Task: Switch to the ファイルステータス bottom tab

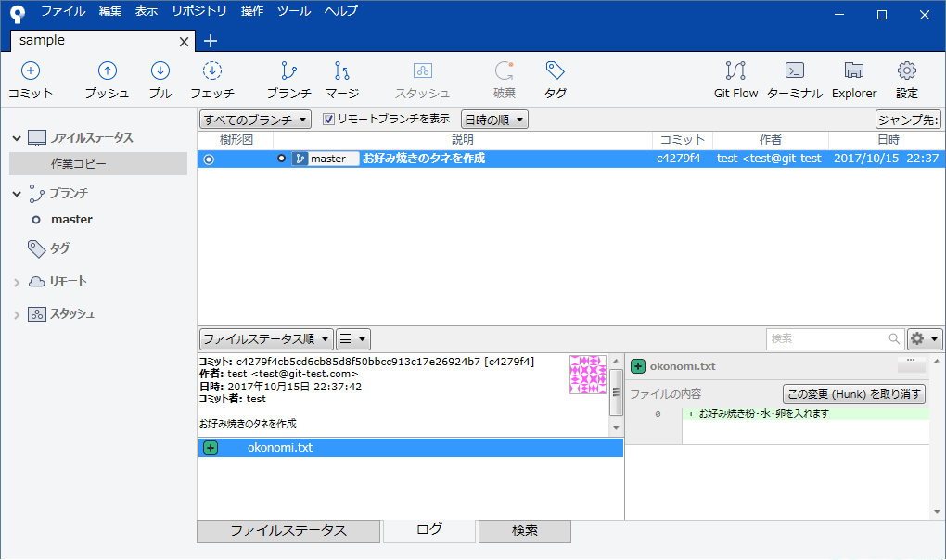Action: point(288,531)
